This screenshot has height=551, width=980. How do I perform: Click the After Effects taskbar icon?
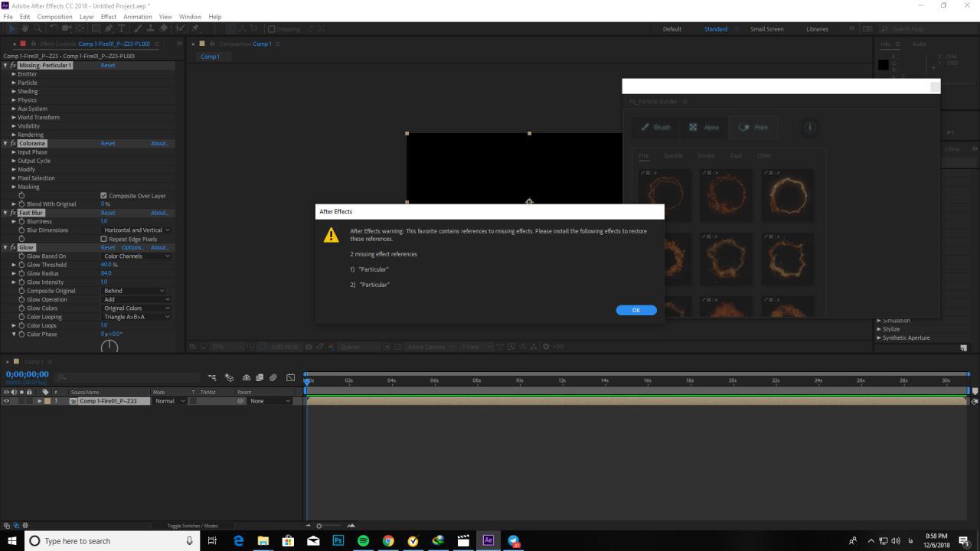point(488,540)
